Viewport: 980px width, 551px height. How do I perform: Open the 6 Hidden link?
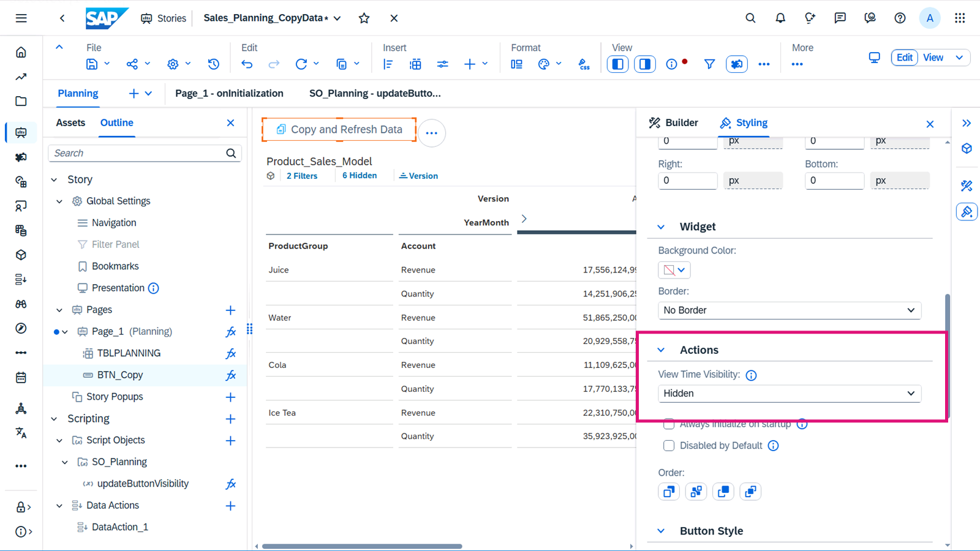[360, 176]
